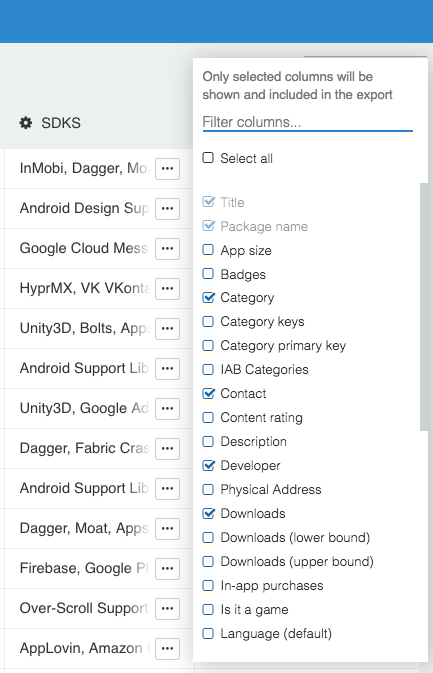433x673 pixels.
Task: Click the Filter columns input field
Action: click(308, 122)
